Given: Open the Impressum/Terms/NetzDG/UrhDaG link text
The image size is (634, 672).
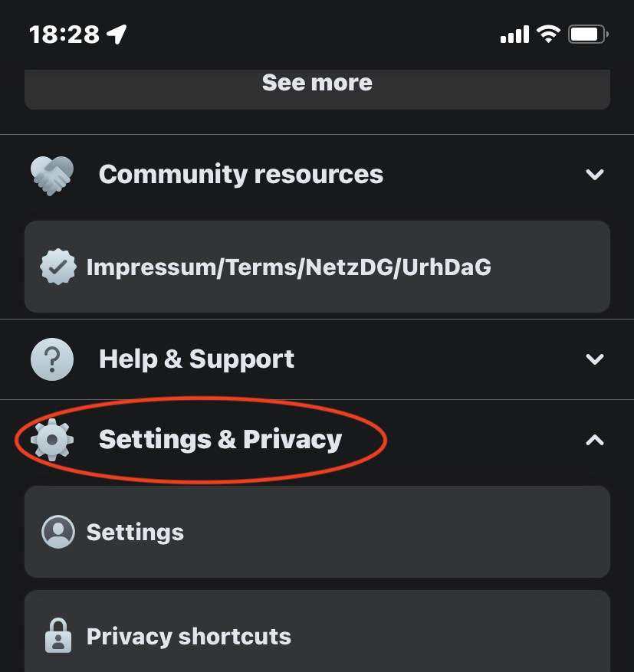Looking at the screenshot, I should coord(288,267).
